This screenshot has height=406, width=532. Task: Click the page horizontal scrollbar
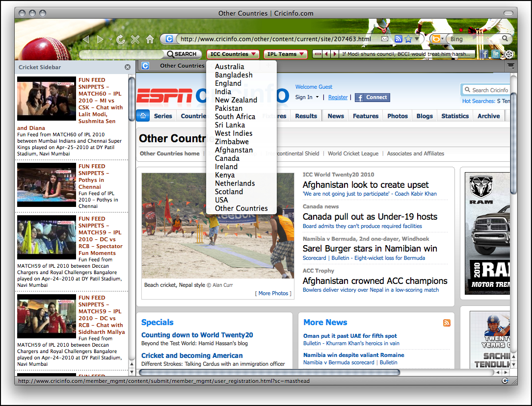pyautogui.click(x=269, y=373)
